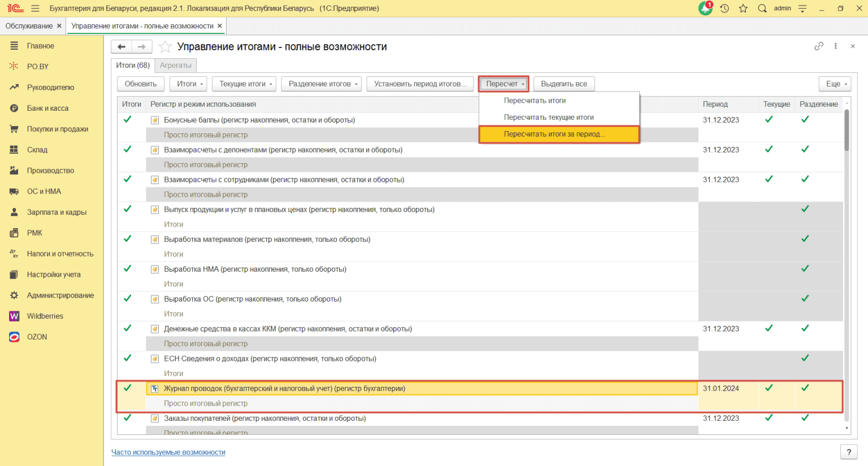868x466 pixels.
Task: Expand the Текущие итоги dropdown
Action: point(244,84)
